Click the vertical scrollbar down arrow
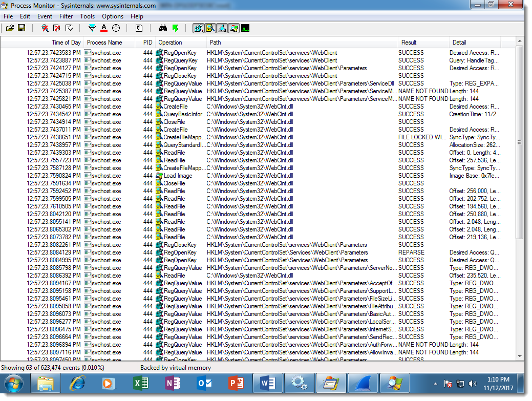This screenshot has width=532, height=401. point(520,356)
